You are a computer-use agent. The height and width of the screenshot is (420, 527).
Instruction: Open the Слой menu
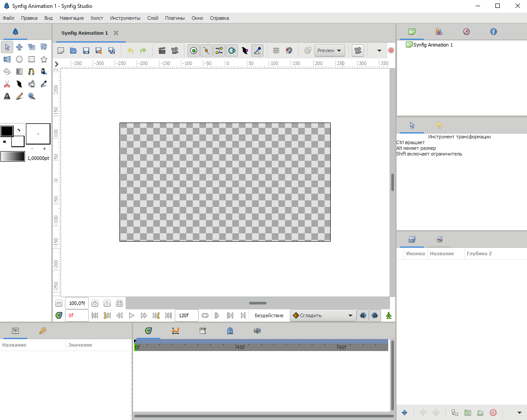(x=152, y=18)
